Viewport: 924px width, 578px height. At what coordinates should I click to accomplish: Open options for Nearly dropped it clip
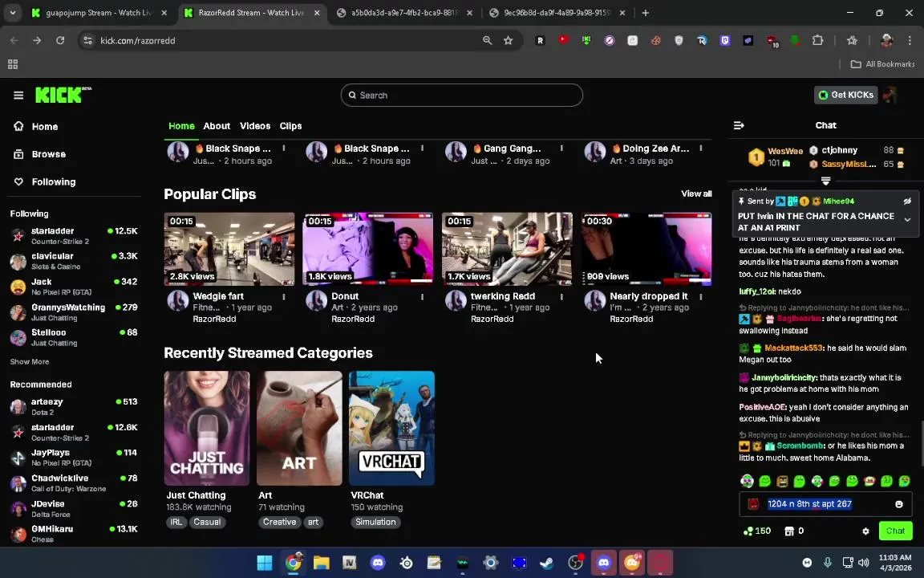coord(700,297)
